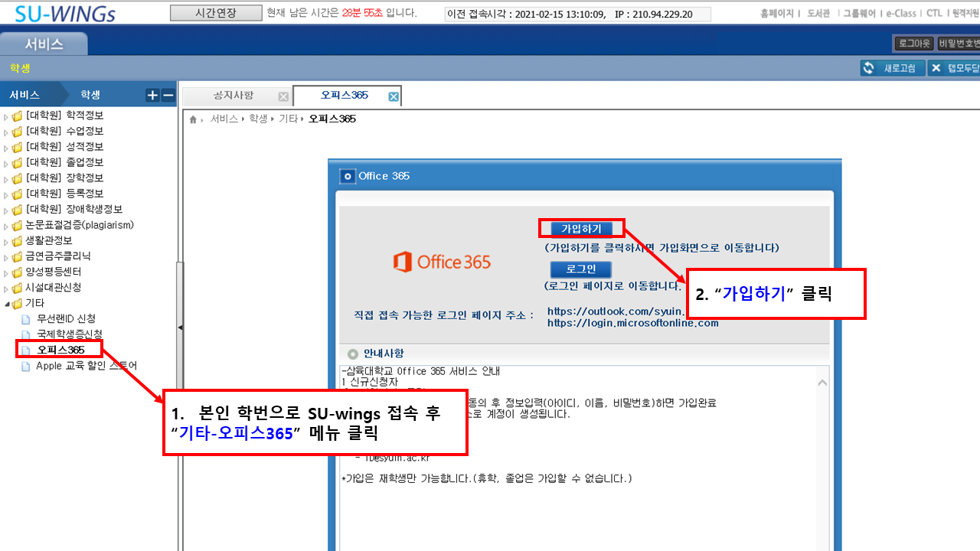Open the 양성평등센터 tree item

click(x=54, y=272)
